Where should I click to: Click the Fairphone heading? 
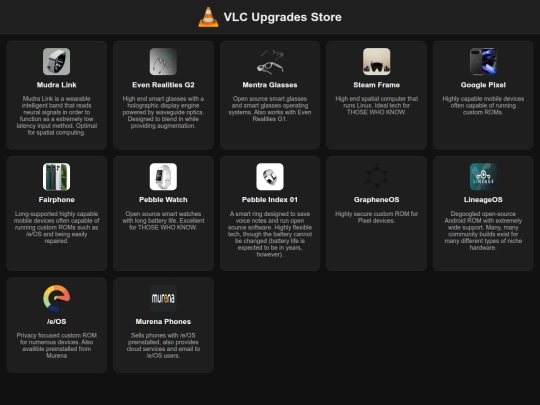[56, 200]
